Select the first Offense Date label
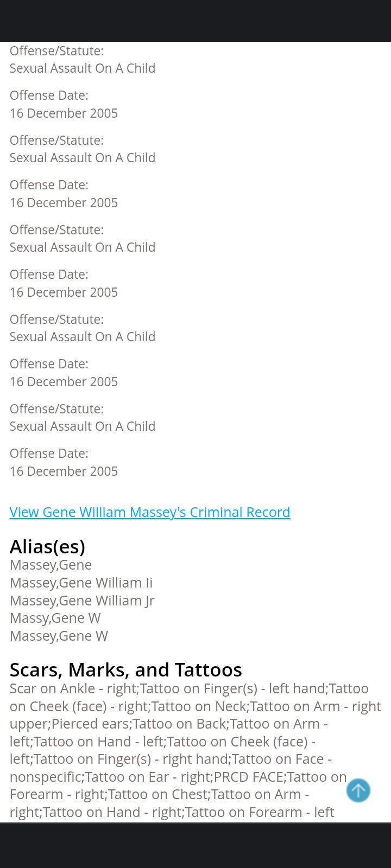Image resolution: width=391 pixels, height=868 pixels. [49, 95]
